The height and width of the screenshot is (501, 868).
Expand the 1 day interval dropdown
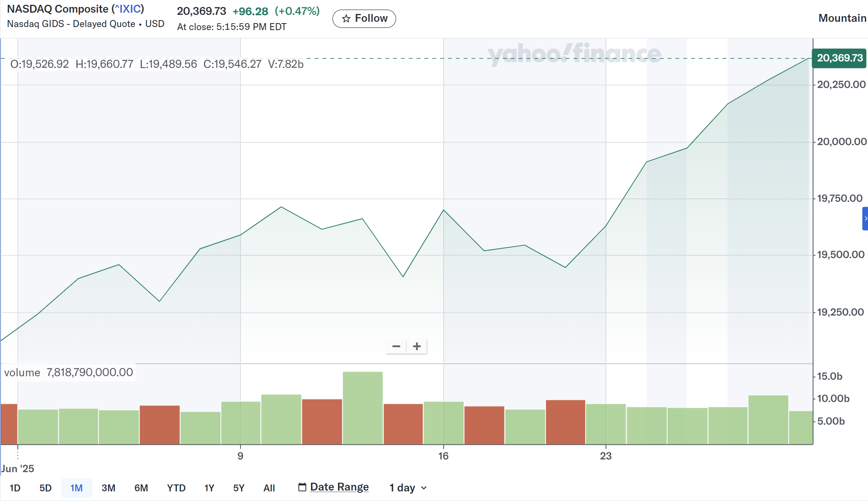(x=408, y=487)
